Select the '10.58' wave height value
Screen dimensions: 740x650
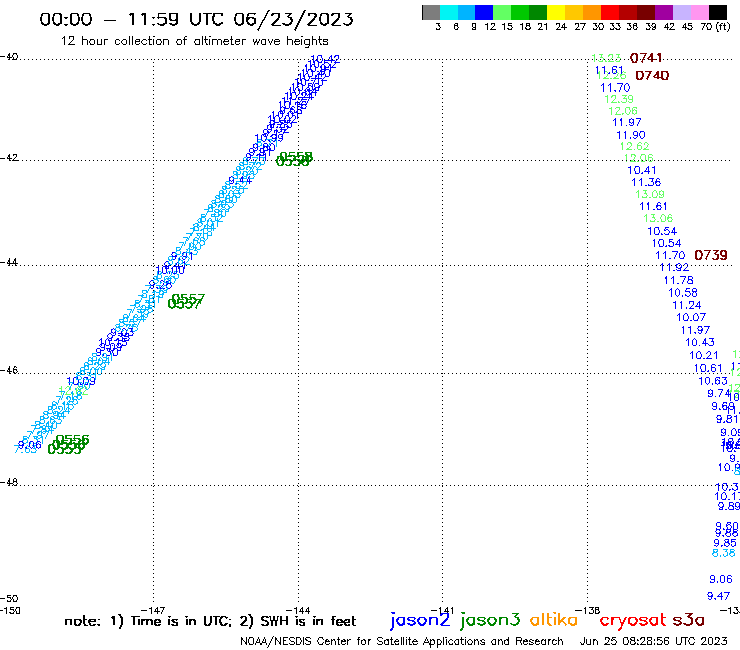coord(683,293)
